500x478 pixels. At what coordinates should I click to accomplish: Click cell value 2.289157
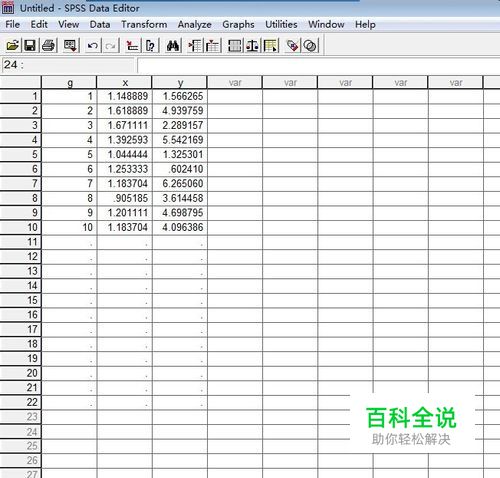pos(180,125)
